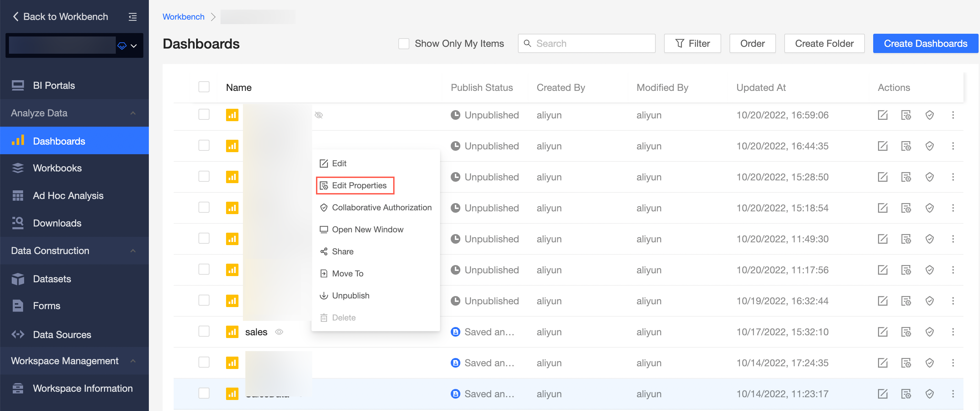The height and width of the screenshot is (411, 980).
Task: Open the Downloads section in the sidebar
Action: [57, 223]
